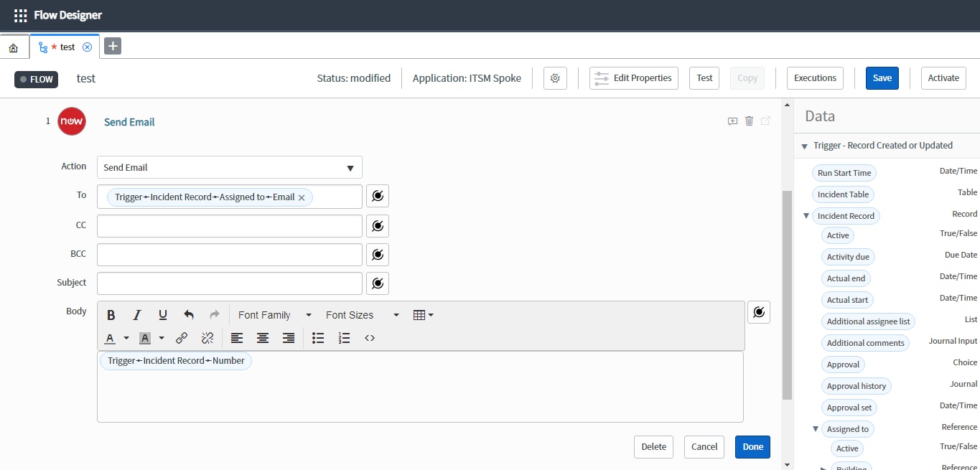Open data pill picker for Subject field
The height and width of the screenshot is (470, 980).
[x=378, y=283]
